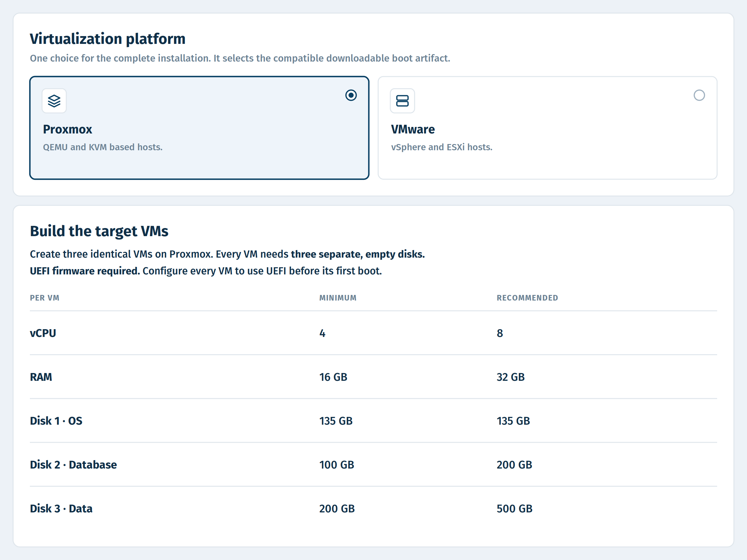The height and width of the screenshot is (560, 747).
Task: Click the 'PER VM' column header
Action: 45,298
